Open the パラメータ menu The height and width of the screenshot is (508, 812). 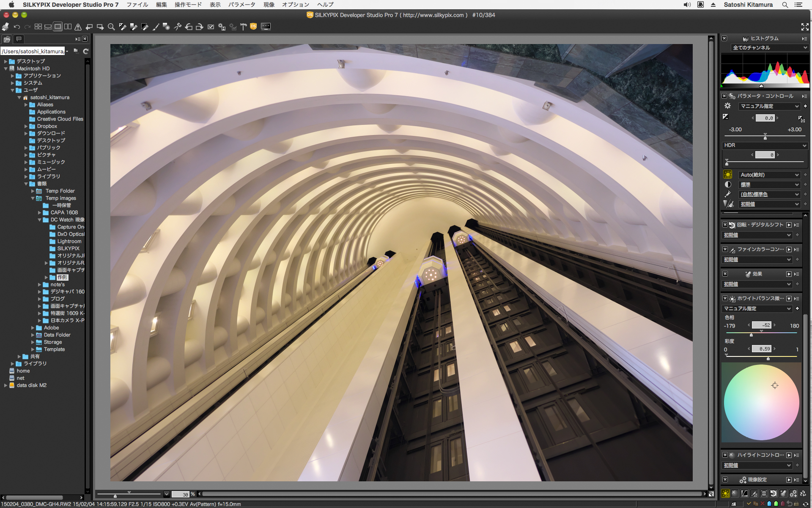tap(241, 5)
